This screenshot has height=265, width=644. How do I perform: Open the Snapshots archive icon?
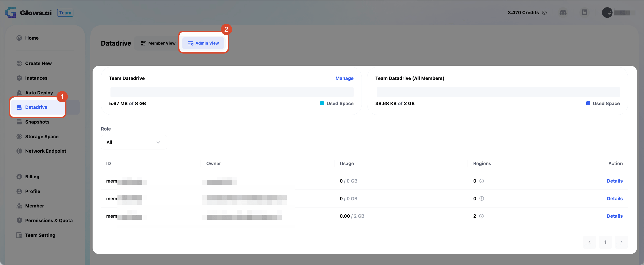tap(19, 122)
